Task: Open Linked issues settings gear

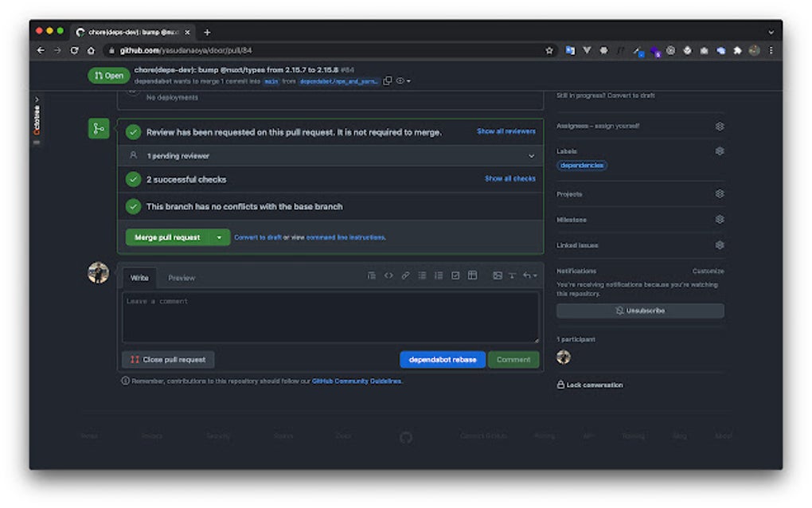Action: (720, 245)
